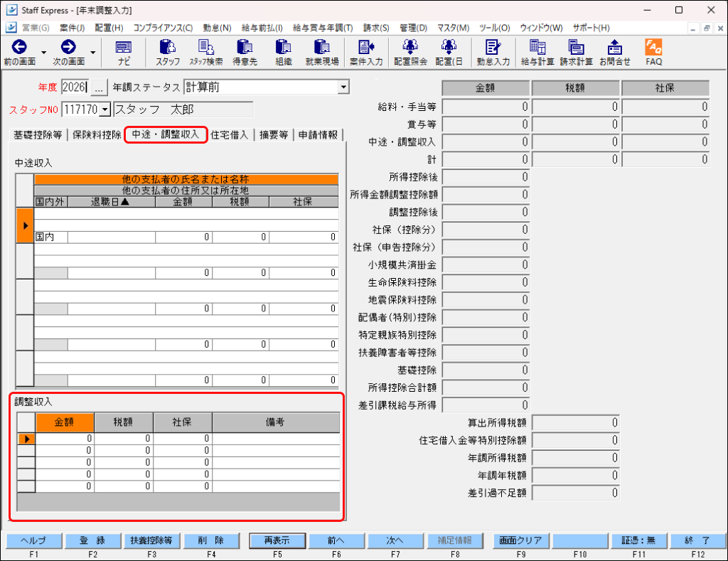728x561 pixels.
Task: Go forward with 次の画面 arrow icon
Action: (68, 48)
